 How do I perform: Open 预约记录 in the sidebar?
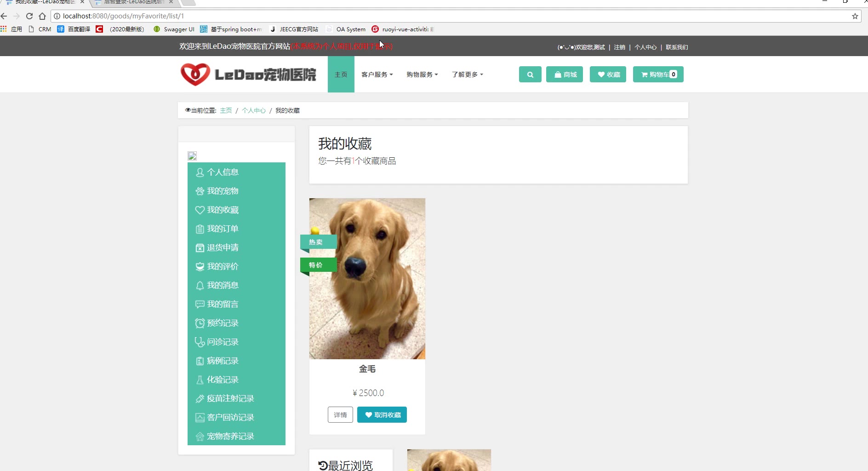(x=236, y=323)
